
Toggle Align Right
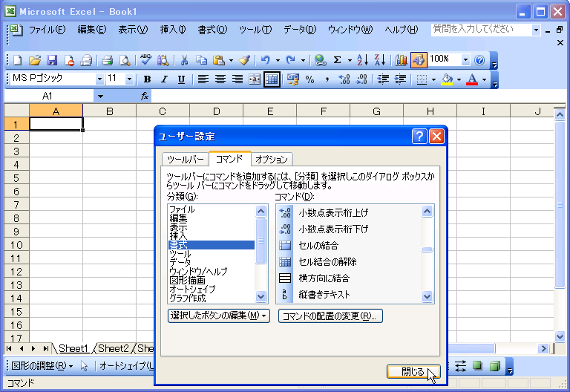(237, 79)
